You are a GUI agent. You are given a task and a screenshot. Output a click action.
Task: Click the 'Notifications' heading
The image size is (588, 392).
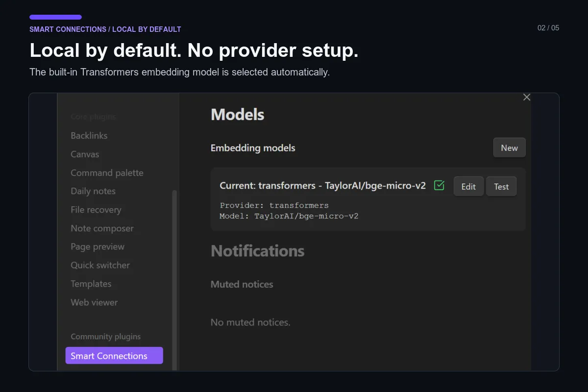point(257,251)
